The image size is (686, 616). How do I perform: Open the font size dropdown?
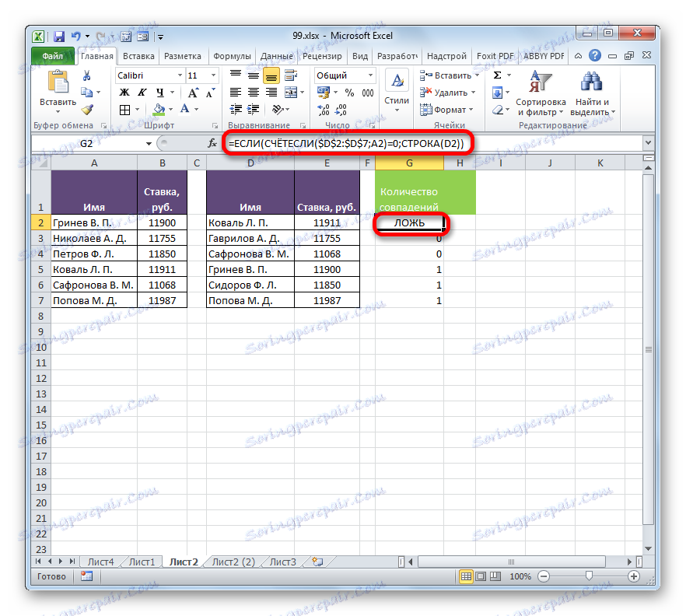(213, 75)
